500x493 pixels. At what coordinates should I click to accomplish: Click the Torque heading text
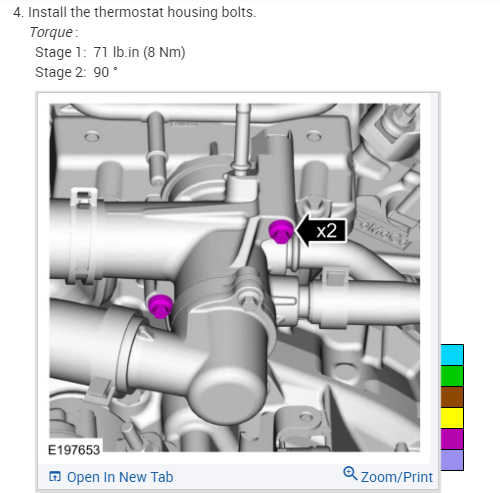[51, 32]
